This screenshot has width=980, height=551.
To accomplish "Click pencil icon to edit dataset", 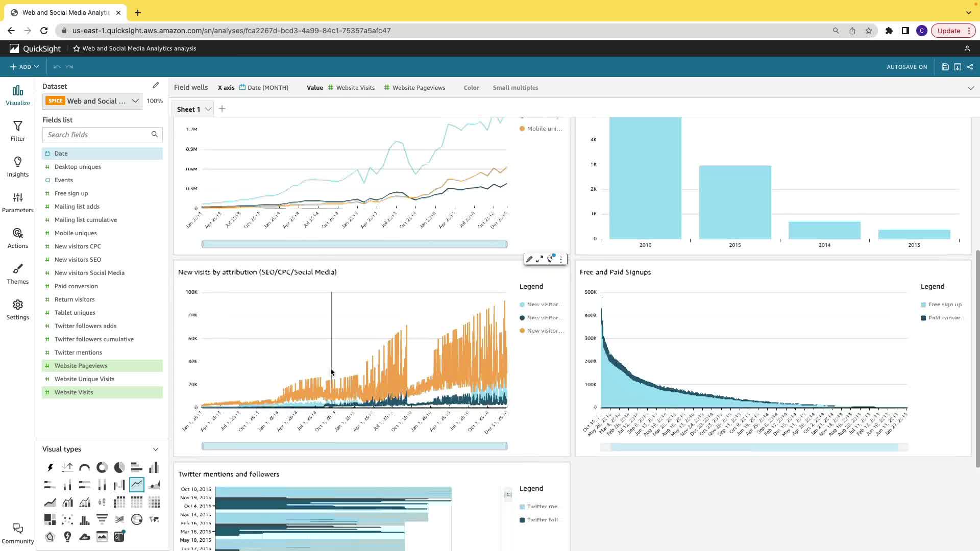I will point(156,85).
